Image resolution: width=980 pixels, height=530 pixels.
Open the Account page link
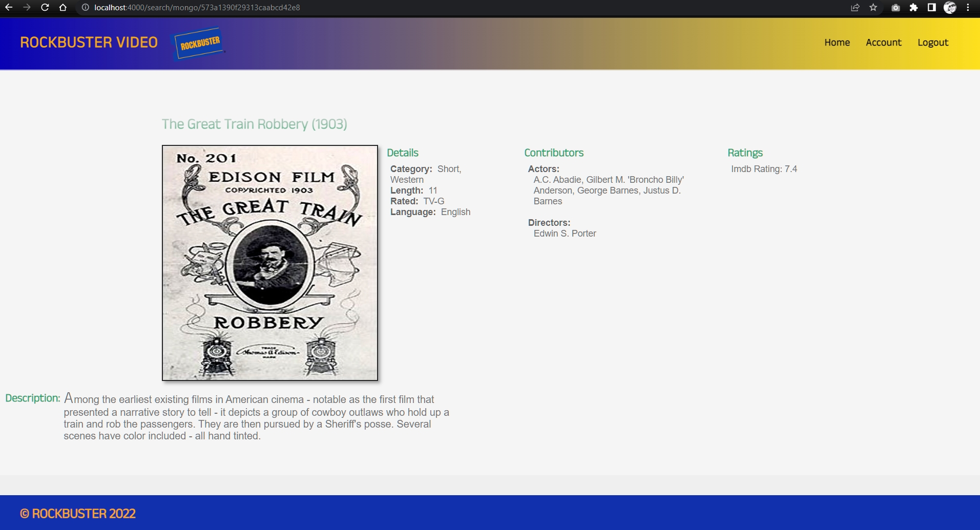(884, 43)
